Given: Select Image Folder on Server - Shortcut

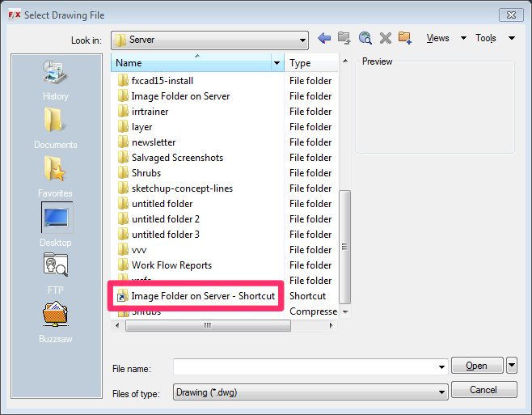Looking at the screenshot, I should 196,296.
